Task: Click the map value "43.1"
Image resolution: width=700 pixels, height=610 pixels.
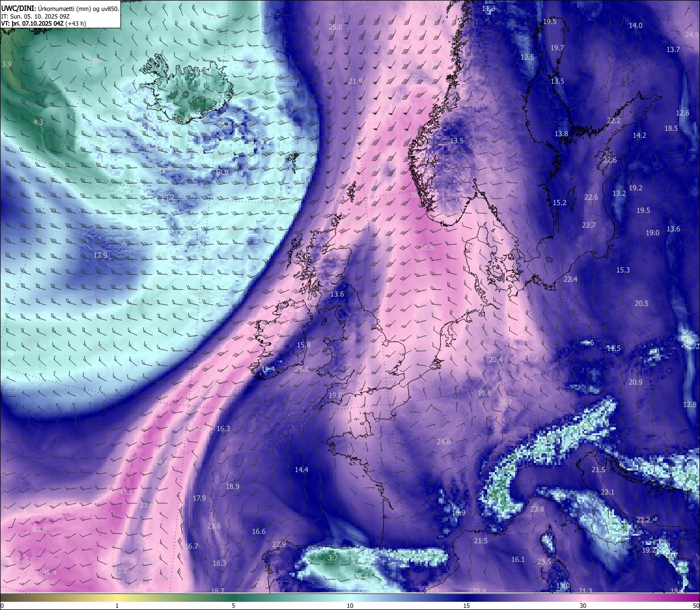Action: click(126, 492)
